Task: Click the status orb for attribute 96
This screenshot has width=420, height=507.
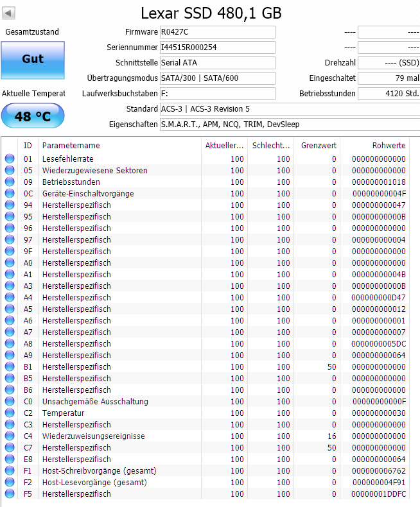Action: click(10, 228)
